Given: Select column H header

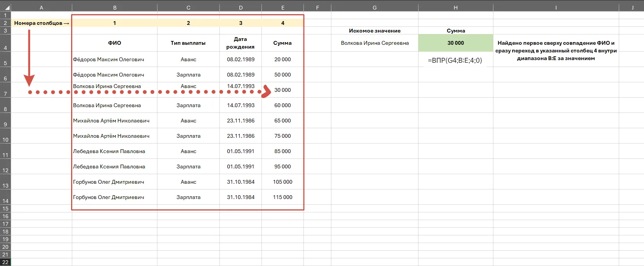Looking at the screenshot, I should coord(456,8).
